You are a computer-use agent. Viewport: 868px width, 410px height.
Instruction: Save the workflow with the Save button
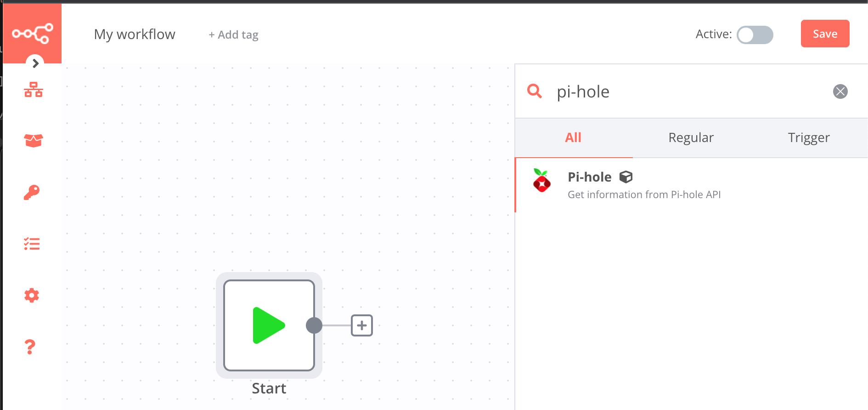tap(825, 34)
